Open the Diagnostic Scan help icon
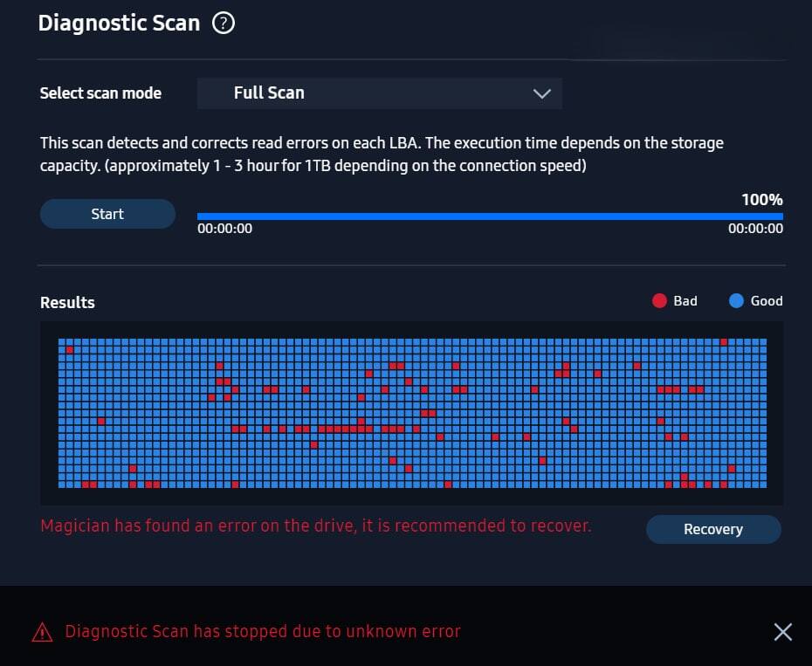Screen dimensions: 812x666 click(x=224, y=24)
